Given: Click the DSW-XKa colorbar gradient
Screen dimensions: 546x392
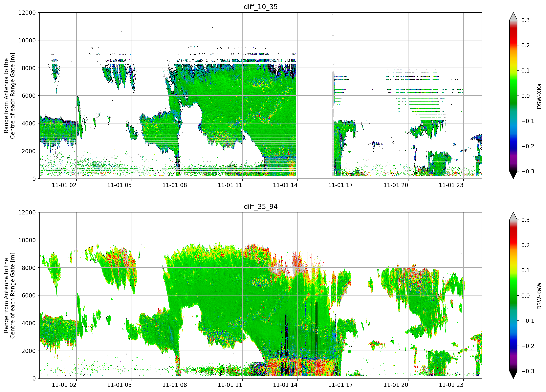Looking at the screenshot, I should [x=513, y=96].
